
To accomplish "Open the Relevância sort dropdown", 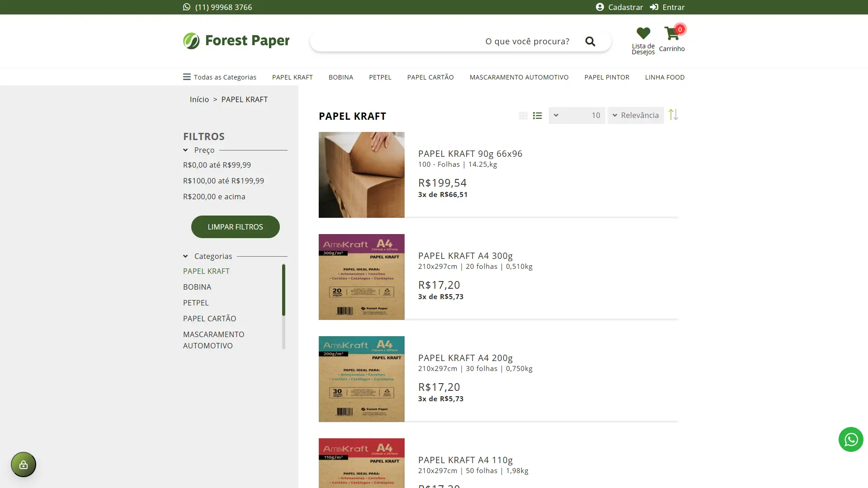I will pos(636,115).
